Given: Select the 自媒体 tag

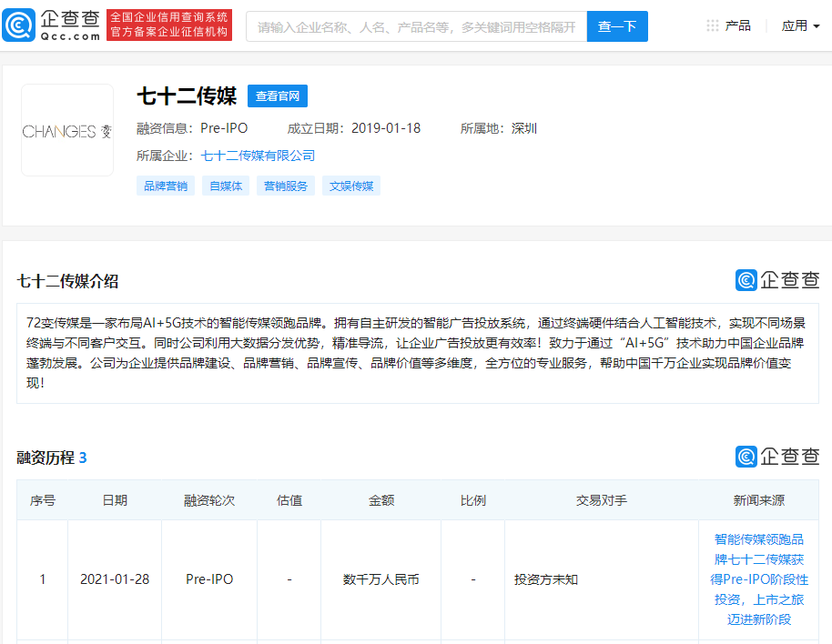Looking at the screenshot, I should [x=226, y=186].
